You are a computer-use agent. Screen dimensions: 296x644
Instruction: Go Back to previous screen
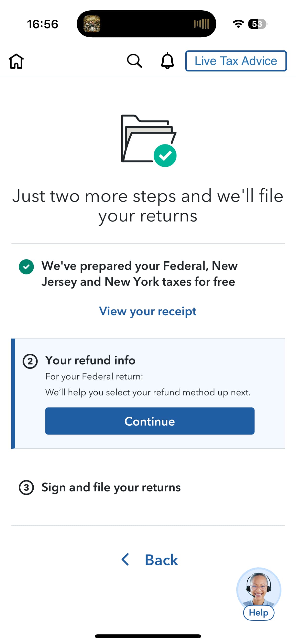[x=161, y=560]
